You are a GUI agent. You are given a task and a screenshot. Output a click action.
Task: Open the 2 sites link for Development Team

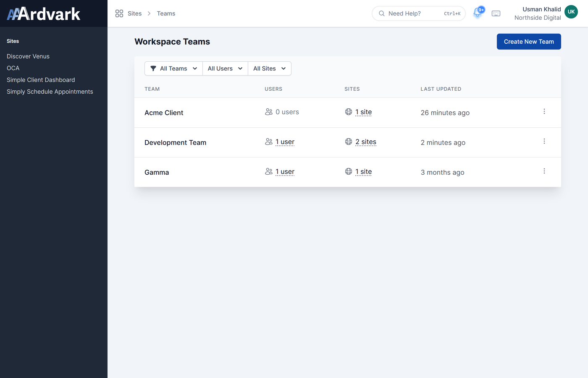pos(366,142)
